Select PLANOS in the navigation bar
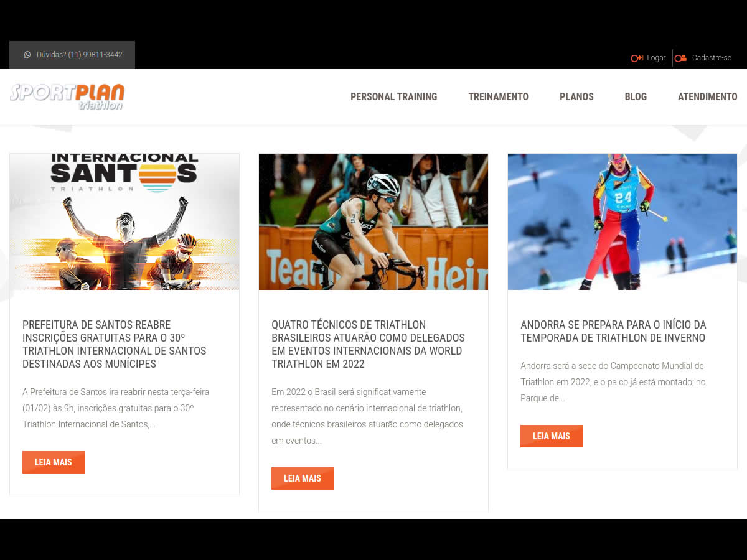The width and height of the screenshot is (747, 560). click(x=576, y=96)
